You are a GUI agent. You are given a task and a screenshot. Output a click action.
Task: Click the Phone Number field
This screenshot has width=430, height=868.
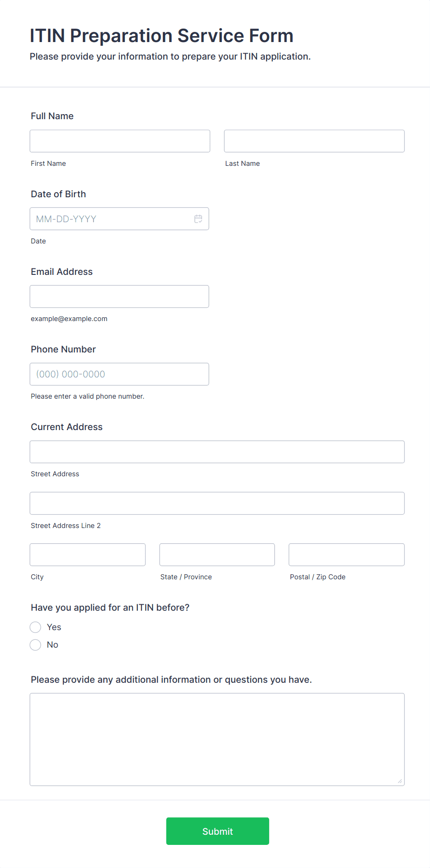point(119,374)
